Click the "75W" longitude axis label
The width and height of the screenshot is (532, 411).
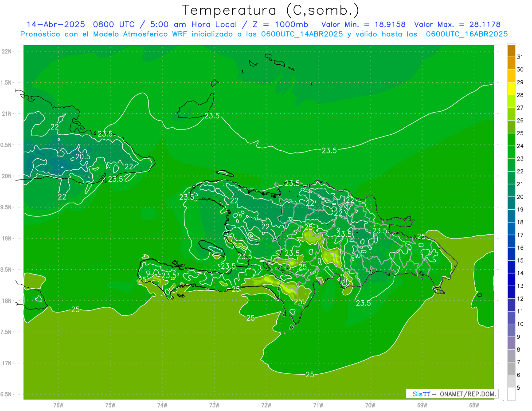[x=110, y=405]
